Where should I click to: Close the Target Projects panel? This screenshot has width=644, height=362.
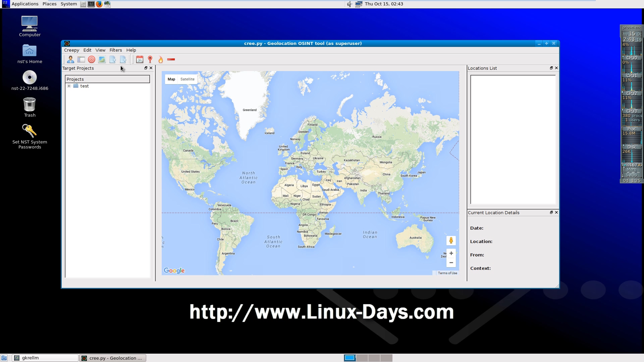click(x=151, y=68)
